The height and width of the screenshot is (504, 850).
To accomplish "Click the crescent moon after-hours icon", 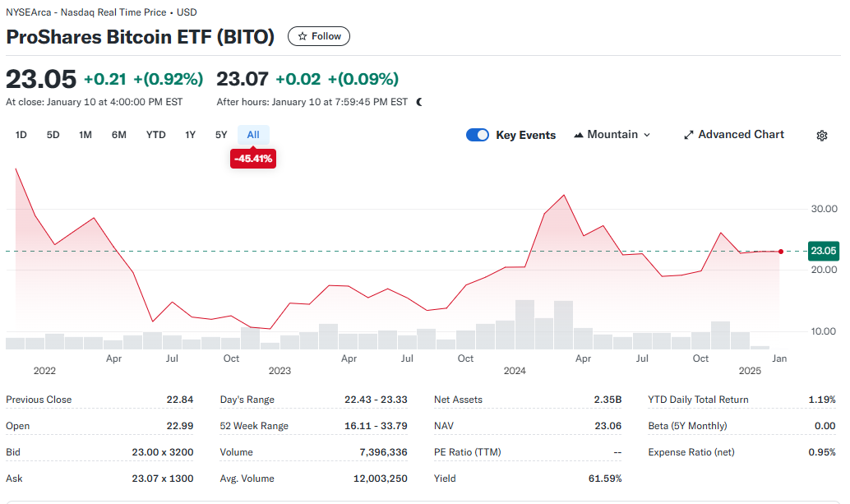I will point(419,101).
